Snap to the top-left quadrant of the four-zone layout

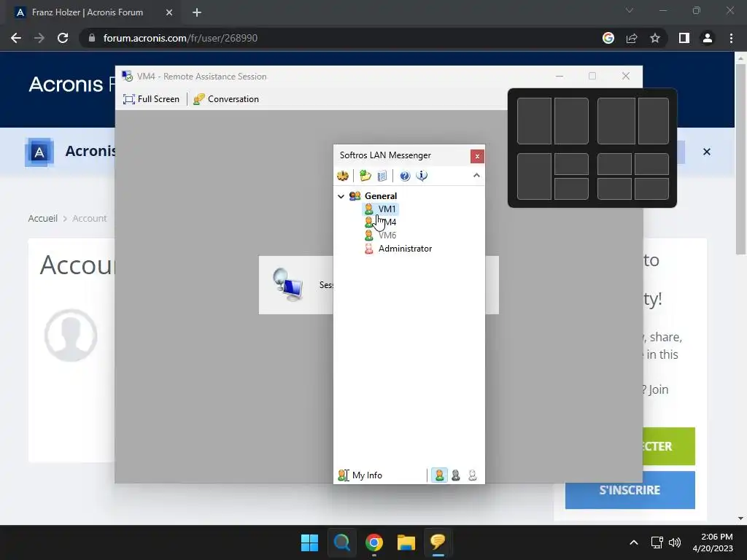point(614,164)
